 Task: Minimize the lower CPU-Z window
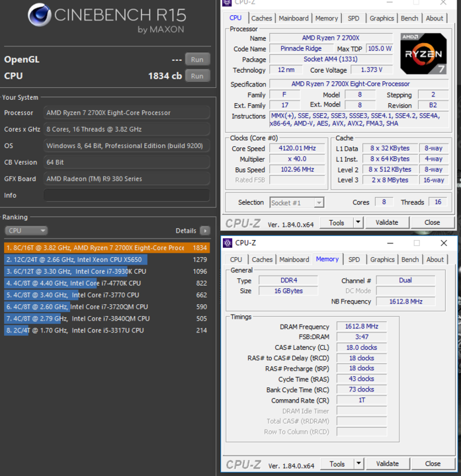tap(390, 243)
